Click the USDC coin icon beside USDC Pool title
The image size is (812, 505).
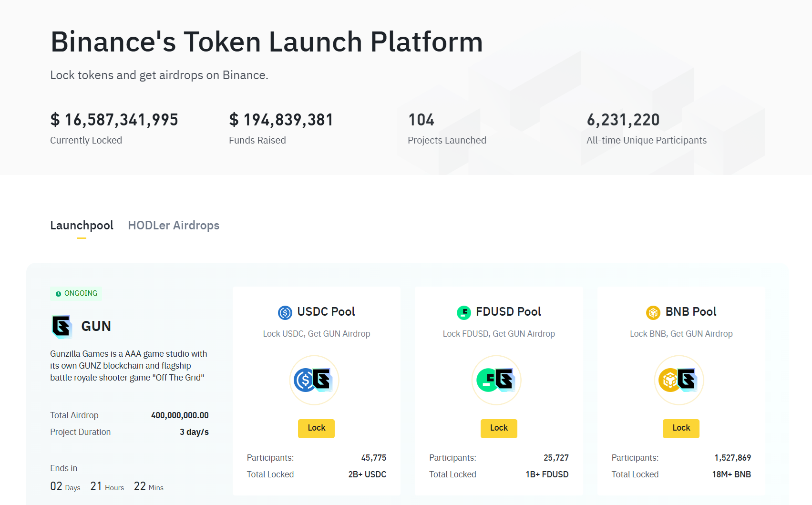click(x=285, y=312)
